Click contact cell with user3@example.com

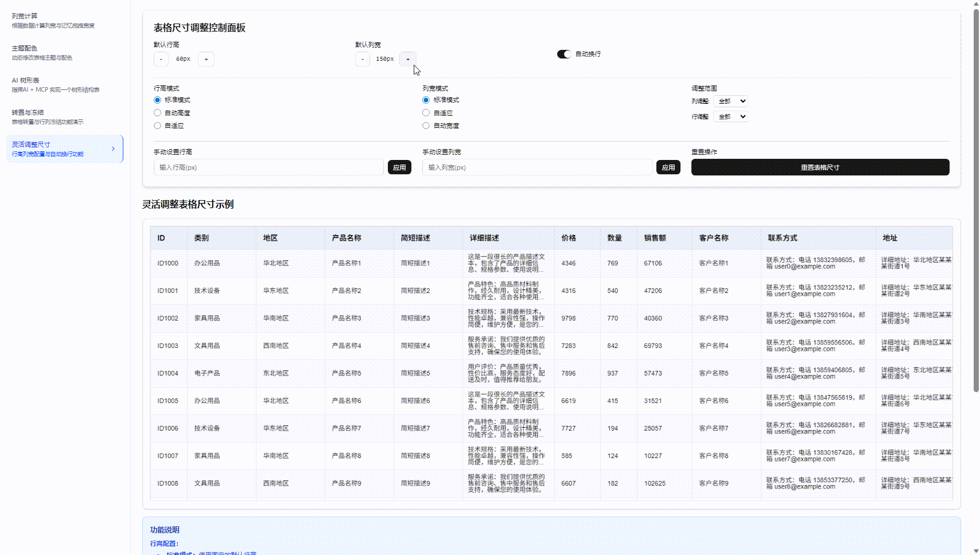(x=818, y=346)
